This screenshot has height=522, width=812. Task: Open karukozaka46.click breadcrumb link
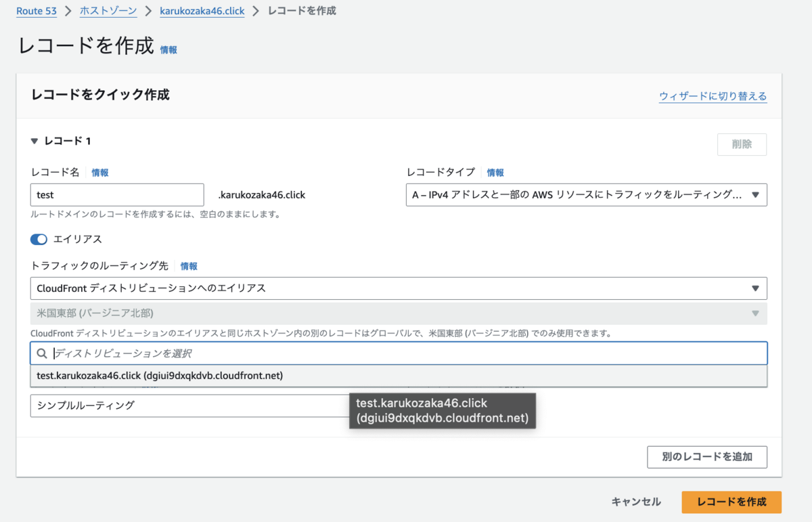202,11
